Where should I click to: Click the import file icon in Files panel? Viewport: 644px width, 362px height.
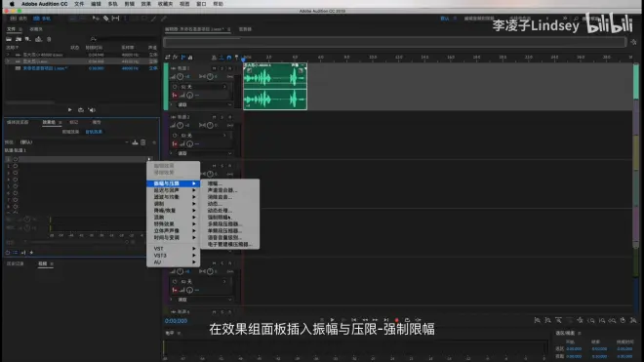click(19, 39)
